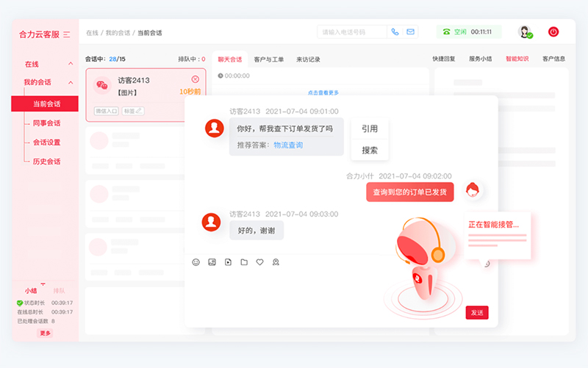This screenshot has height=368, width=588.
Task: Click the phone call icon beside number field
Action: (395, 32)
